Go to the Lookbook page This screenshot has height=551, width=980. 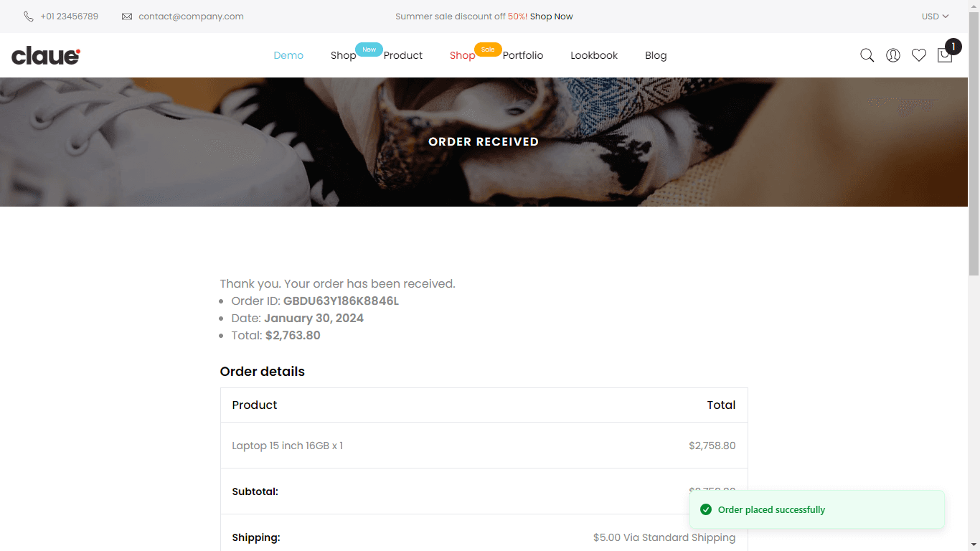[594, 55]
